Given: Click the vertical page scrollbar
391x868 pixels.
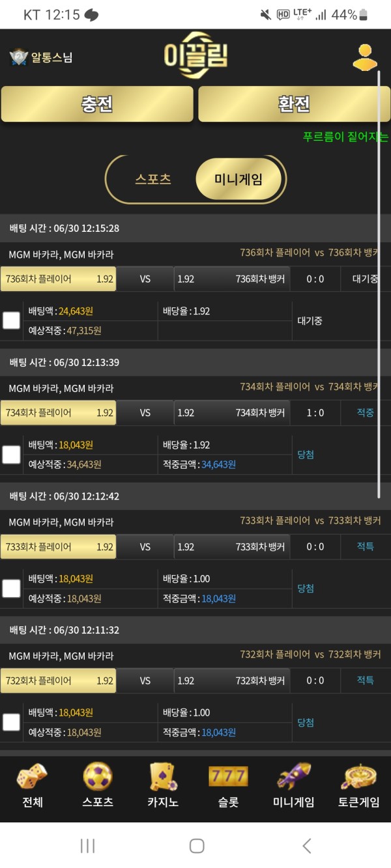Looking at the screenshot, I should click(x=379, y=285).
